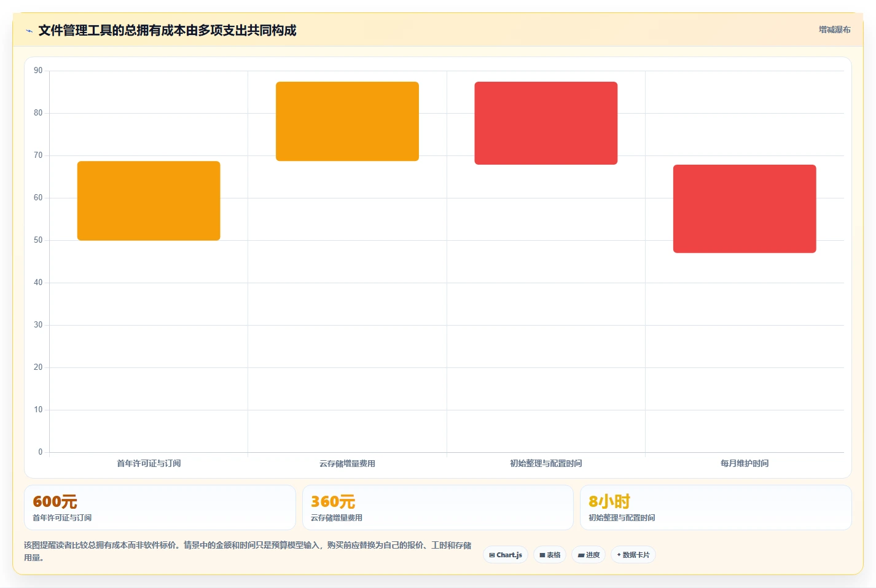Click the orange 云存储增量费用 waterfall bar
Viewport: 876px width, 588px height.
347,122
